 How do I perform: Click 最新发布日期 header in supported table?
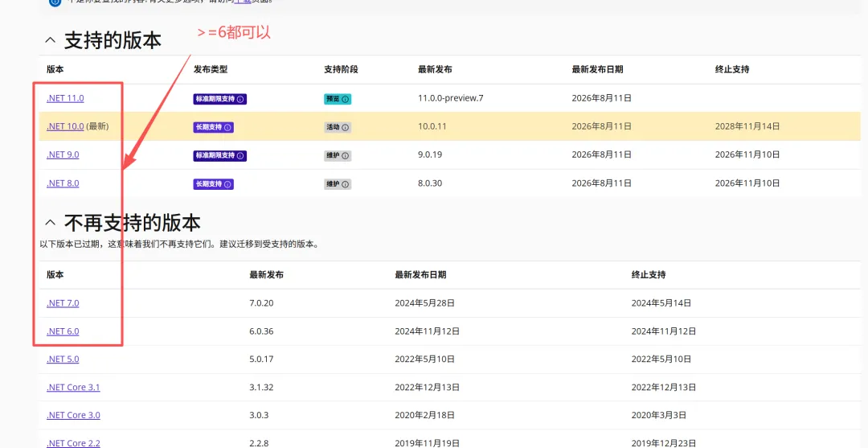click(597, 70)
